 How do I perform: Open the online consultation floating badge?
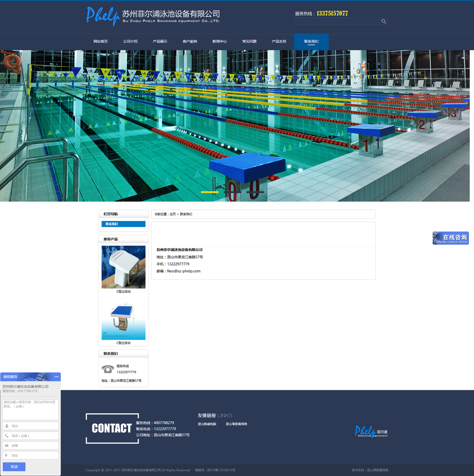pyautogui.click(x=450, y=238)
